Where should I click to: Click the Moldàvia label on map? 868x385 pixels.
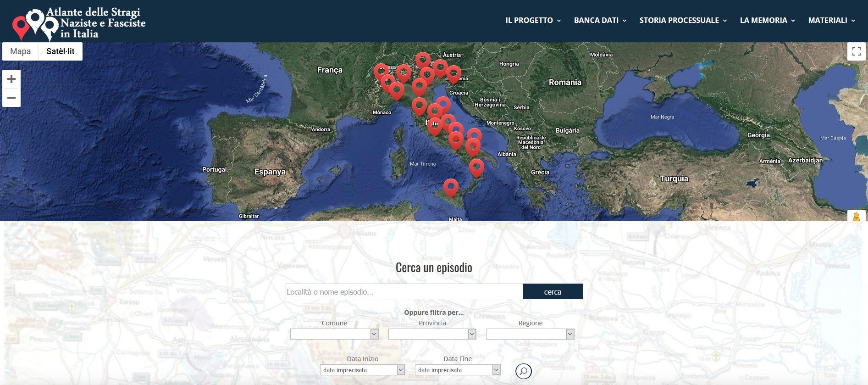click(x=601, y=54)
